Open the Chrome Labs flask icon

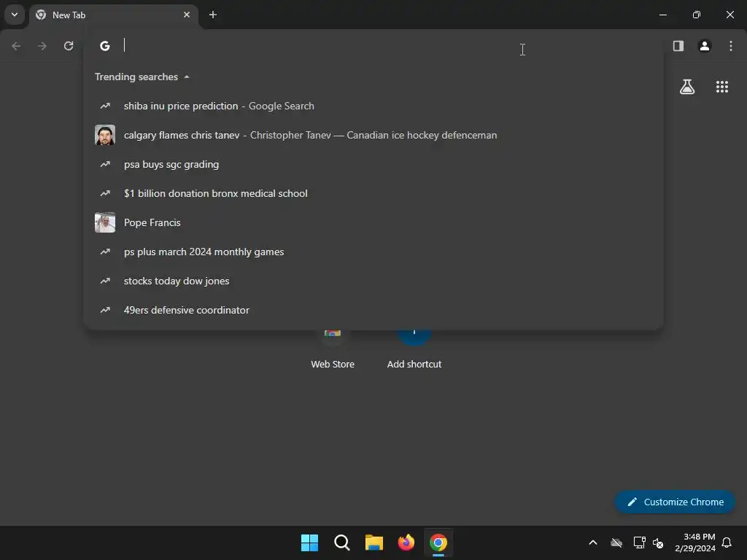coord(687,87)
